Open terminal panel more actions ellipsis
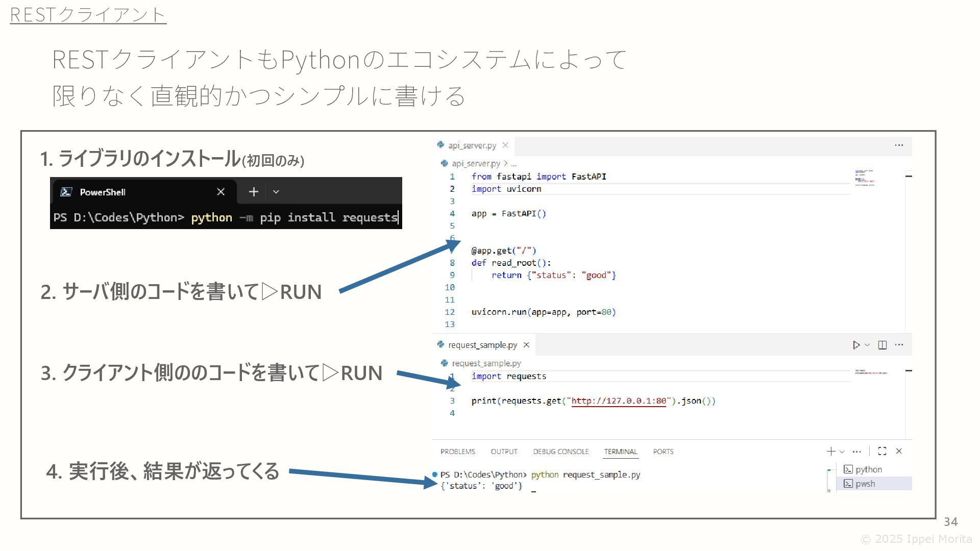980x551 pixels. coord(857,452)
